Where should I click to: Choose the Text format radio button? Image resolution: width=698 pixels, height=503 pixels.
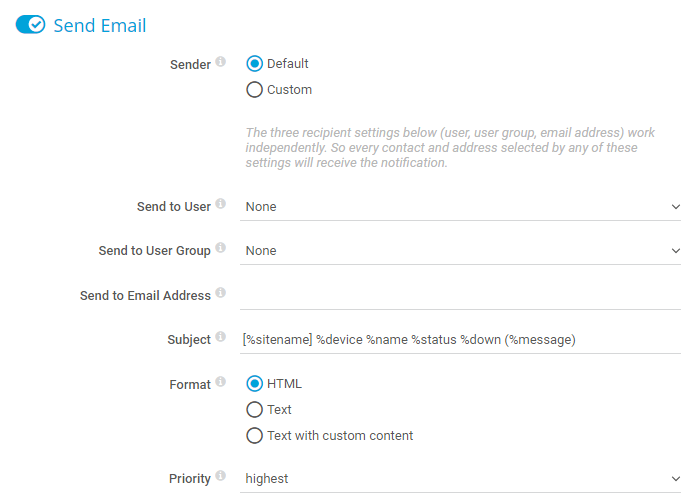tap(255, 410)
